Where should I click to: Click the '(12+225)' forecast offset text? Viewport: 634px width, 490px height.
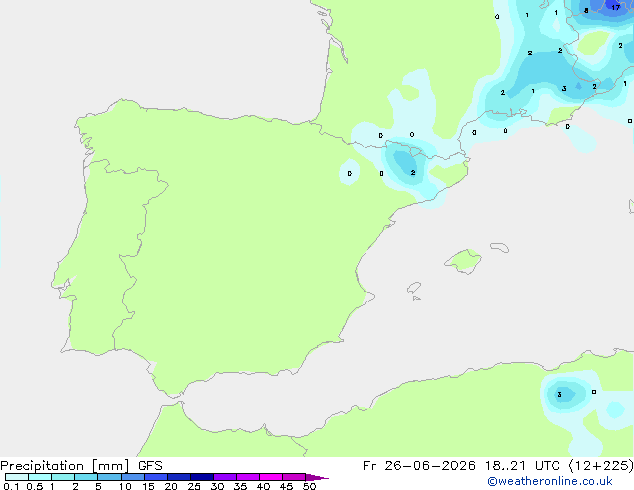point(601,466)
